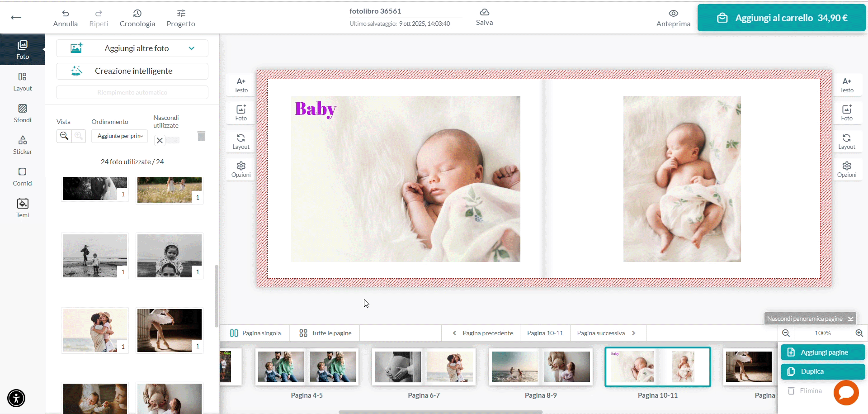Open the Layout sidebar panel

23,82
